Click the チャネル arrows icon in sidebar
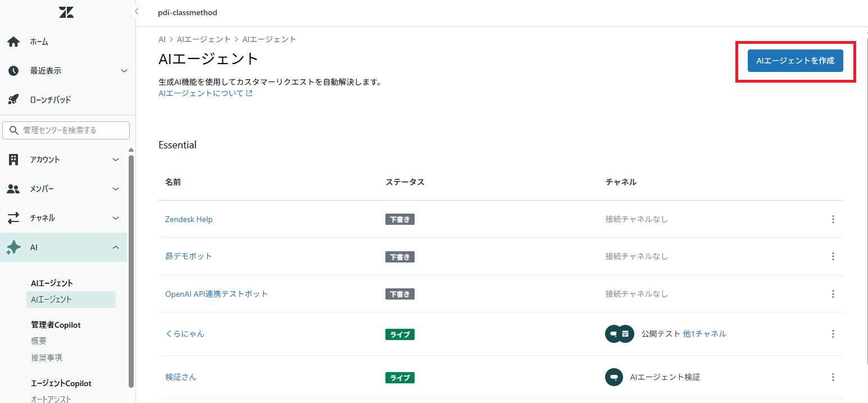The height and width of the screenshot is (403, 868). 12,218
